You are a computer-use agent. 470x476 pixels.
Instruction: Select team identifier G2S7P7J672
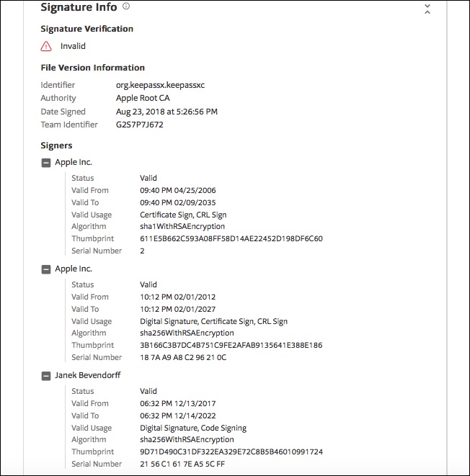[140, 125]
